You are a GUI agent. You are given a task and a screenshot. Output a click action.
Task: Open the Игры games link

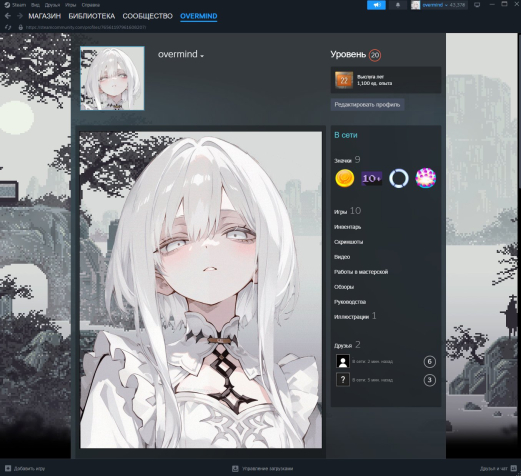pos(347,211)
